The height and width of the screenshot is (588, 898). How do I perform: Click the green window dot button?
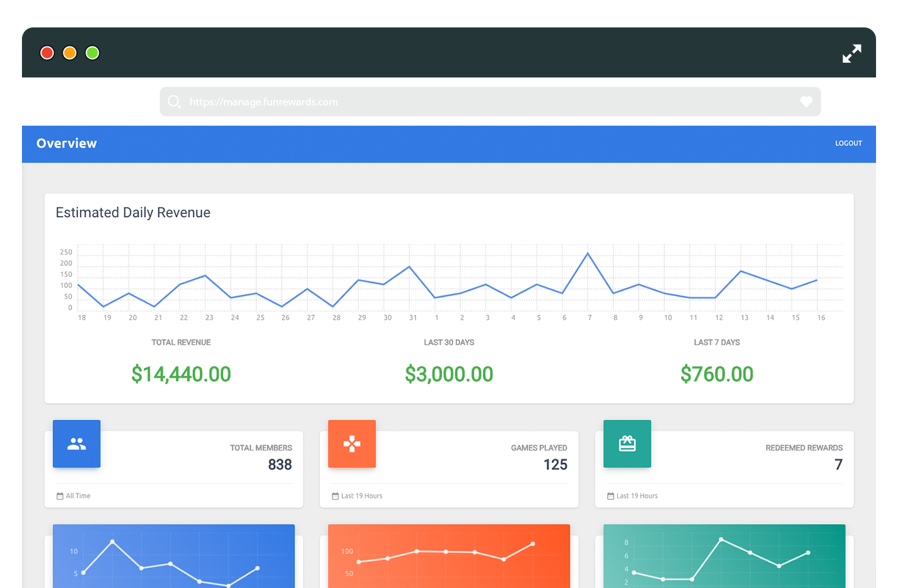click(92, 53)
